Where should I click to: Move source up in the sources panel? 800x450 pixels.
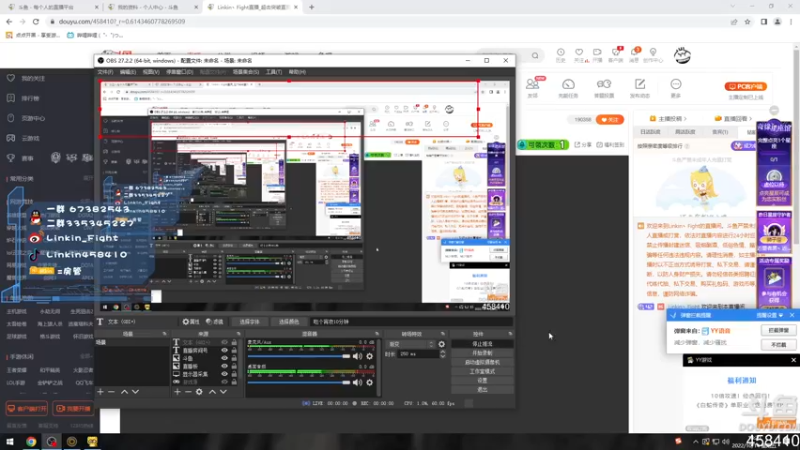[x=212, y=392]
